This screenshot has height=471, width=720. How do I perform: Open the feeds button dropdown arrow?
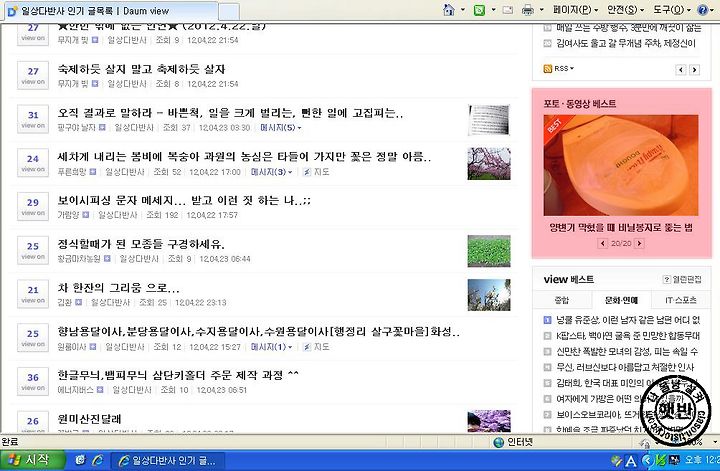click(x=494, y=10)
